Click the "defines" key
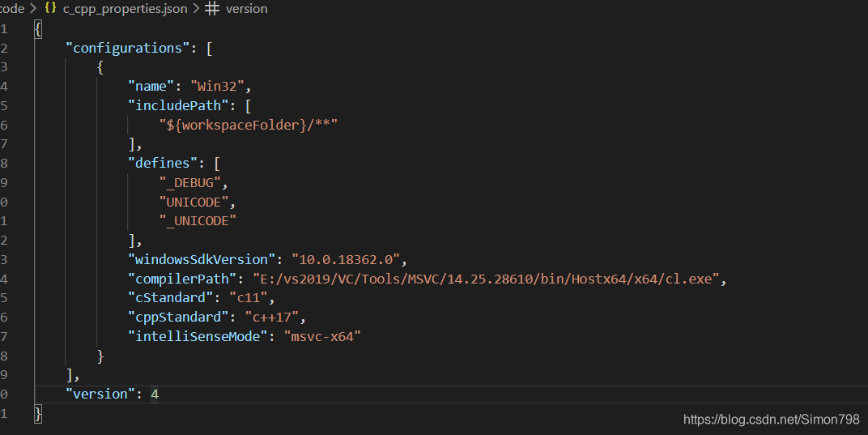The image size is (868, 435). tap(163, 164)
